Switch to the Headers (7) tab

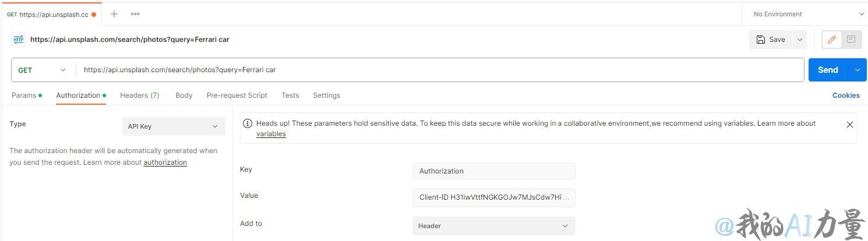pos(140,95)
